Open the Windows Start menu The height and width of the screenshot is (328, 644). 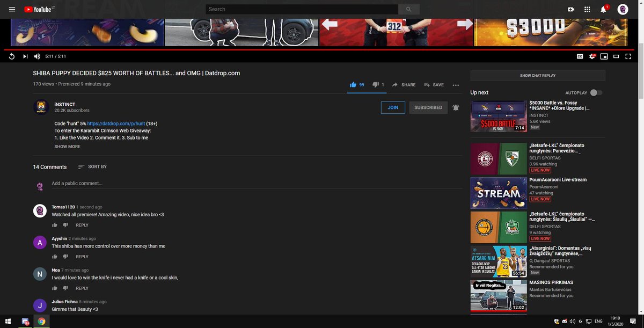point(8,321)
